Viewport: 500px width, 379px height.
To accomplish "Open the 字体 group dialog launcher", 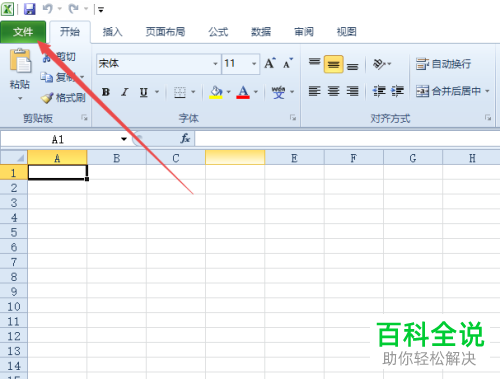I will [293, 117].
